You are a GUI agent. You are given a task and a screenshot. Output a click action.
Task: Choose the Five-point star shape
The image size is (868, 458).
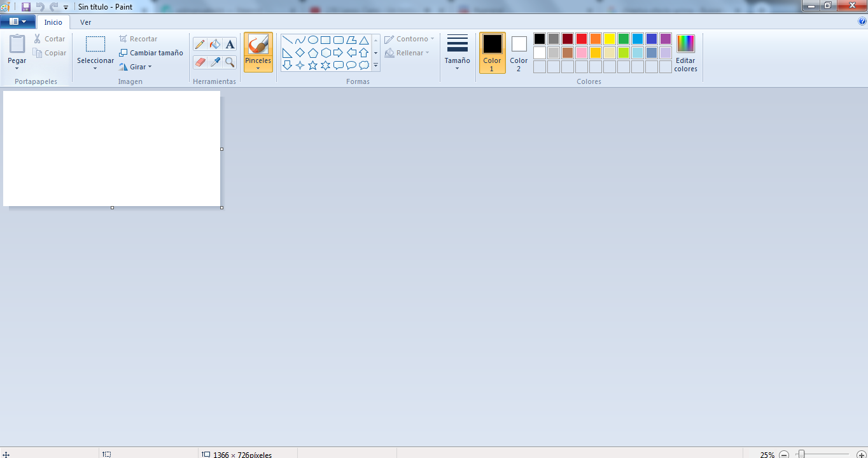(x=313, y=65)
